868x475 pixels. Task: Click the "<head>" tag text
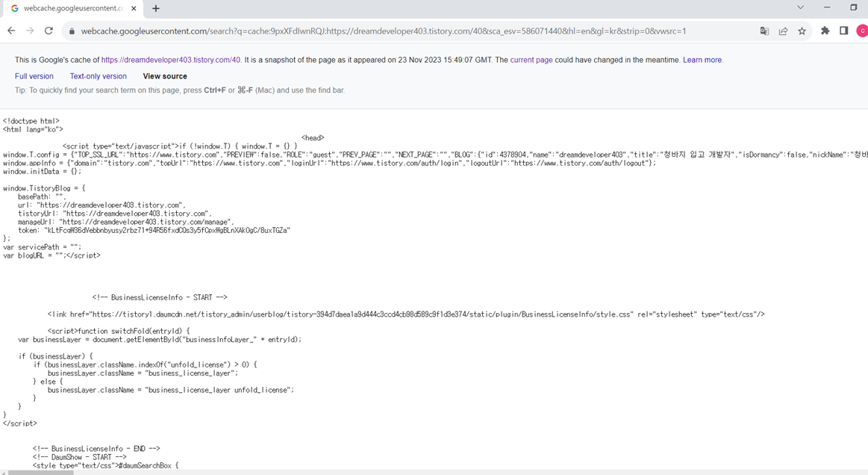313,138
